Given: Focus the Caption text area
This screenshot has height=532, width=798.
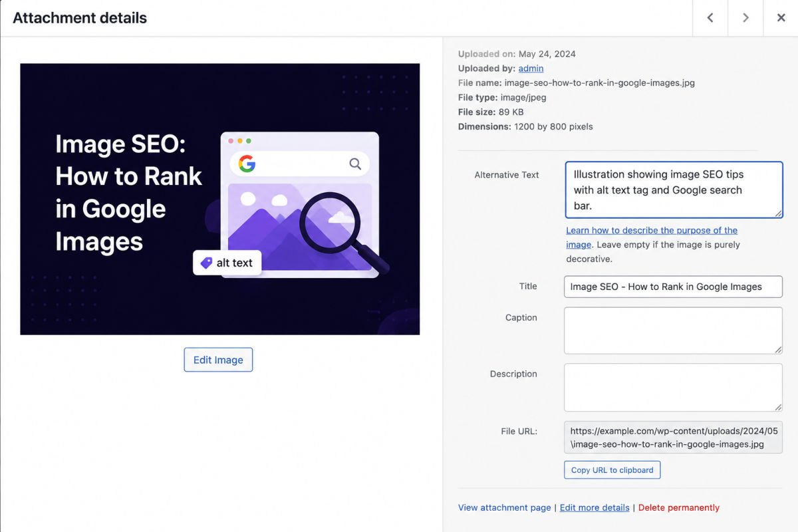Looking at the screenshot, I should pos(673,331).
